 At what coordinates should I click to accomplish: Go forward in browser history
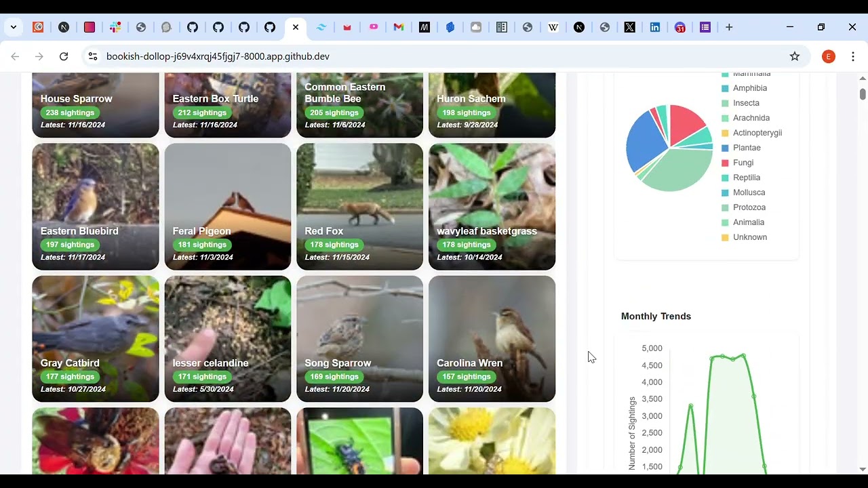coord(39,56)
